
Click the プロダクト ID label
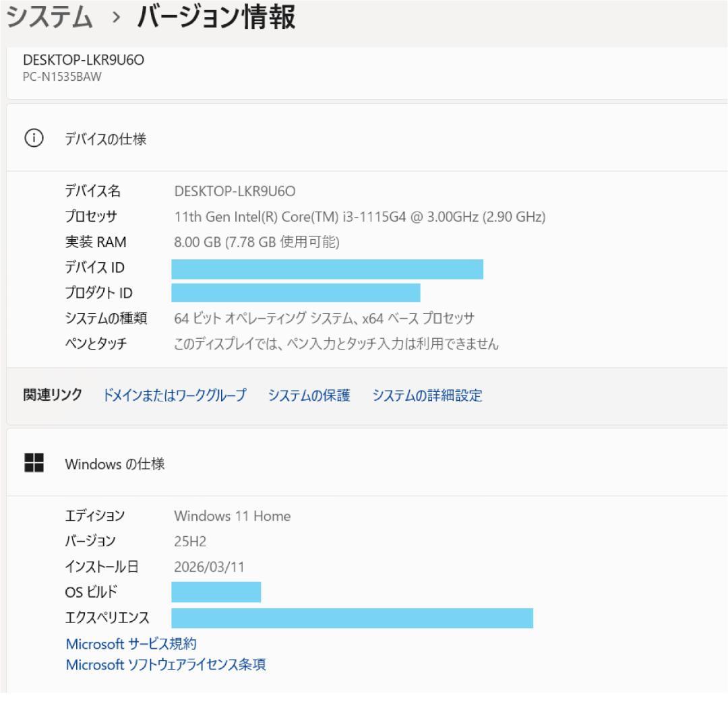pos(99,292)
